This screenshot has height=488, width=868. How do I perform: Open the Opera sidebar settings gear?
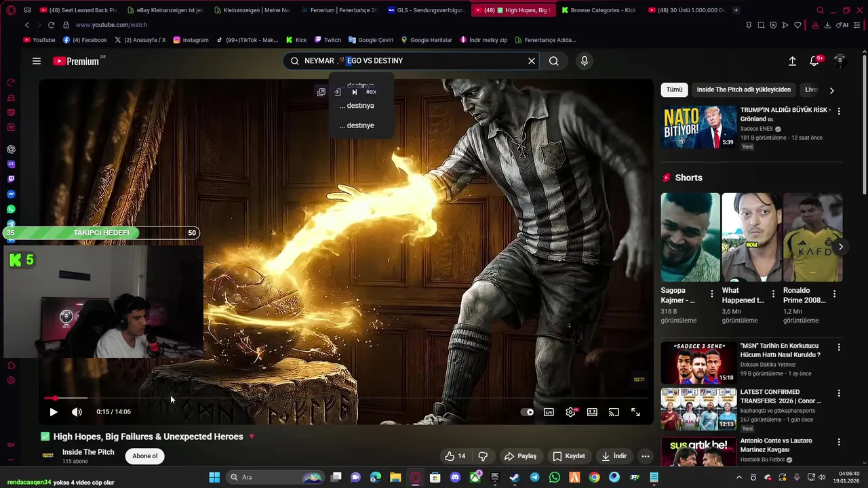tap(11, 380)
